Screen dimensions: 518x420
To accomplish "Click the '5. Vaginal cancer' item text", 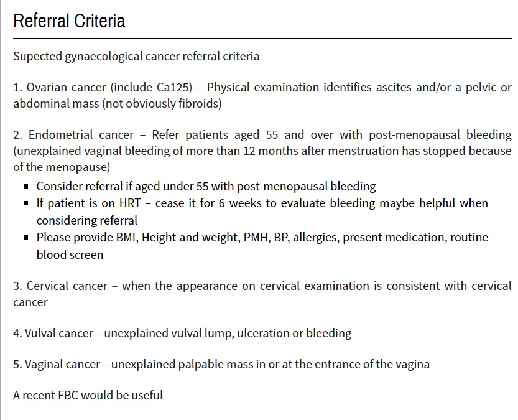I will [x=57, y=364].
